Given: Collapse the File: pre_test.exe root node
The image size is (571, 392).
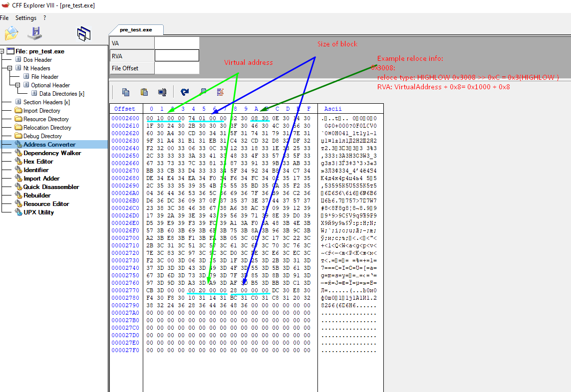Looking at the screenshot, I should 2,51.
